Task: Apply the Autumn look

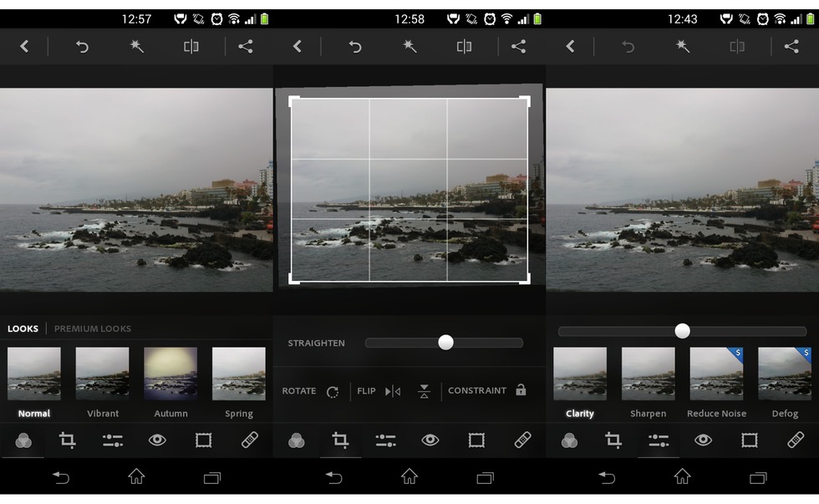Action: 170,383
